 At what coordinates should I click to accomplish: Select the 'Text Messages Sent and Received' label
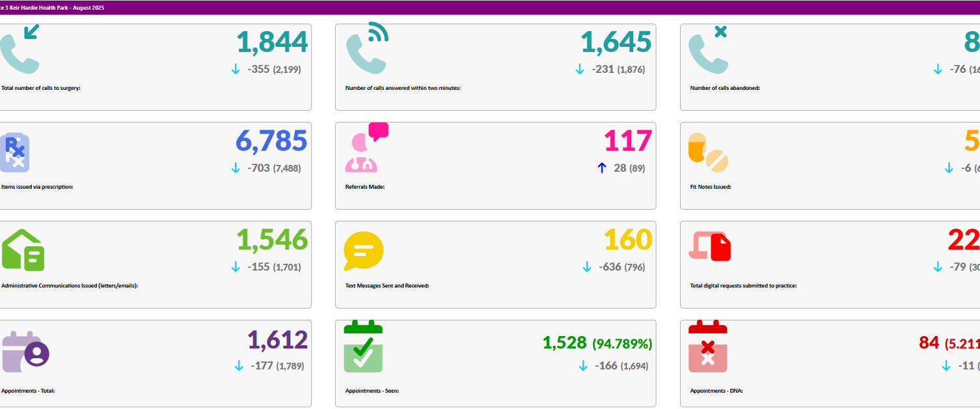pyautogui.click(x=387, y=285)
